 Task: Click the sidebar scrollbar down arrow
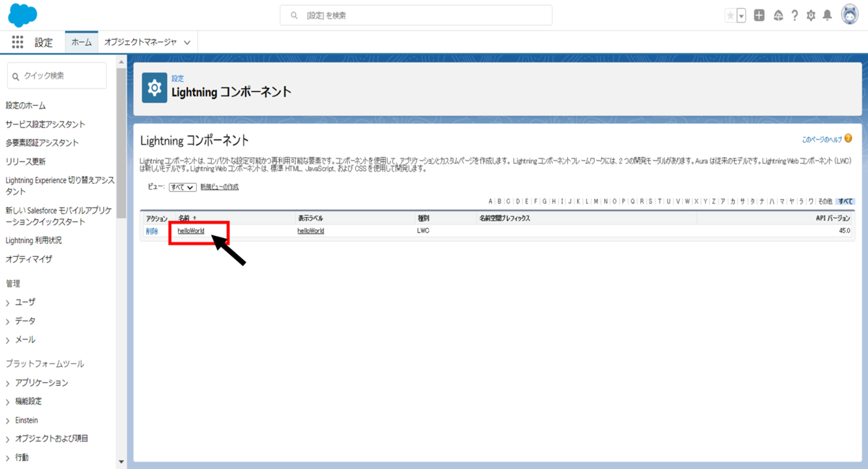[122, 462]
